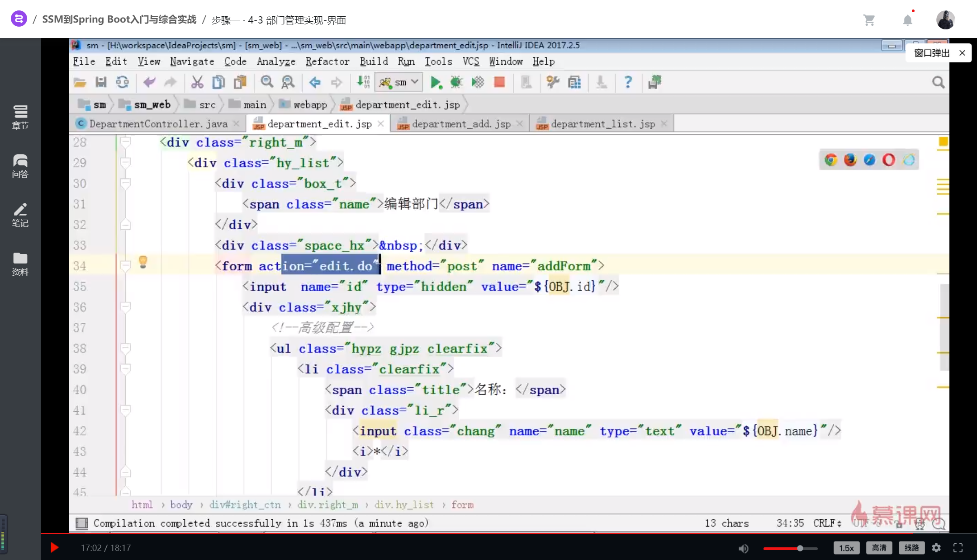Click the red Stop button
The image size is (977, 560).
tap(499, 82)
